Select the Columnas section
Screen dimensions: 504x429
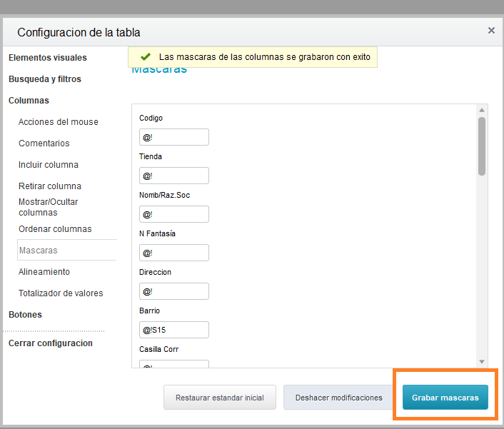(x=29, y=100)
